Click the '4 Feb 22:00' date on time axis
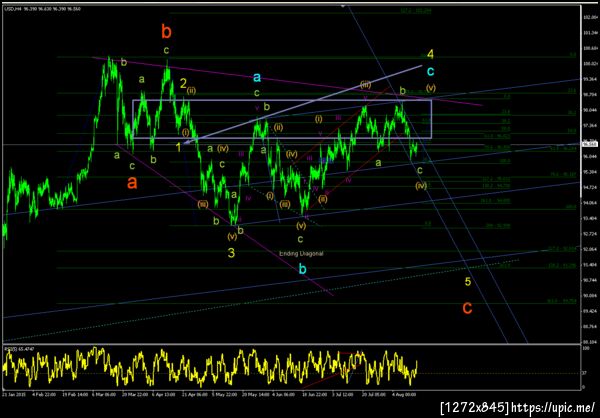The image size is (600, 418). point(43,393)
